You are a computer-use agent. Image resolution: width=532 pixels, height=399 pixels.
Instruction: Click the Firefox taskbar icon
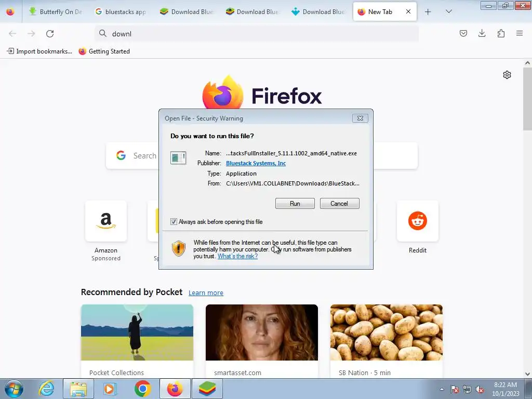(x=175, y=389)
